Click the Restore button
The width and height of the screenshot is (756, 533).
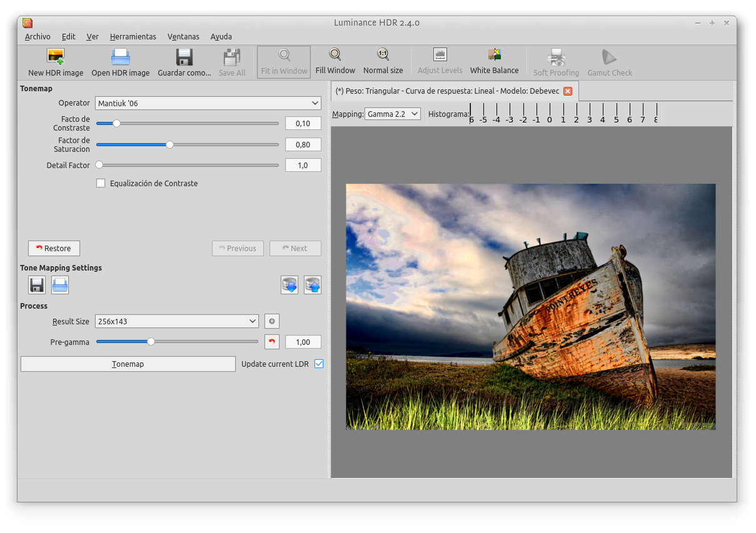click(54, 248)
